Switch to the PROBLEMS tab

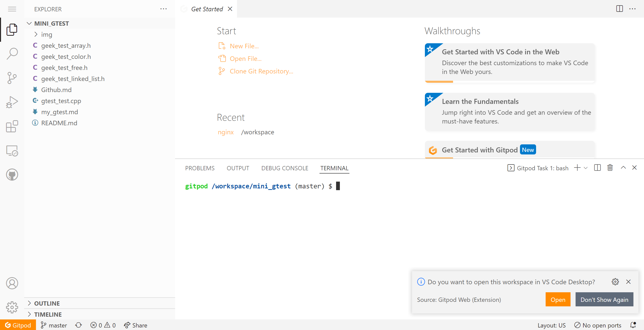tap(200, 168)
